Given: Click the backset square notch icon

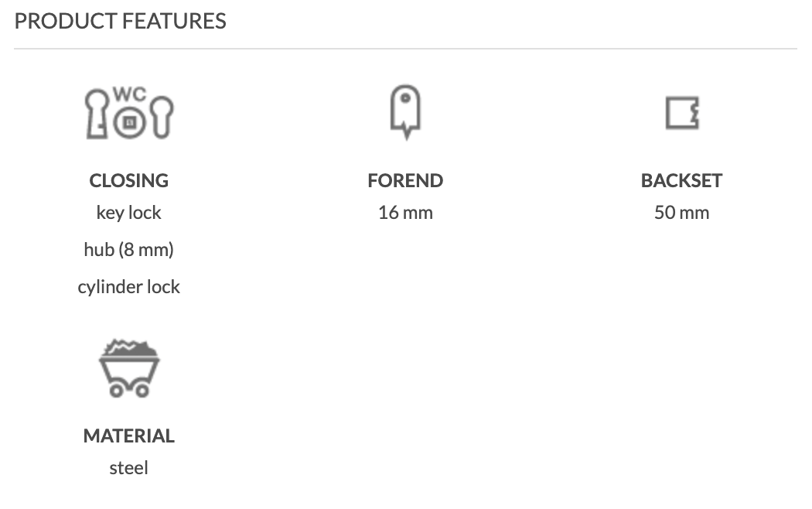Looking at the screenshot, I should 682,113.
